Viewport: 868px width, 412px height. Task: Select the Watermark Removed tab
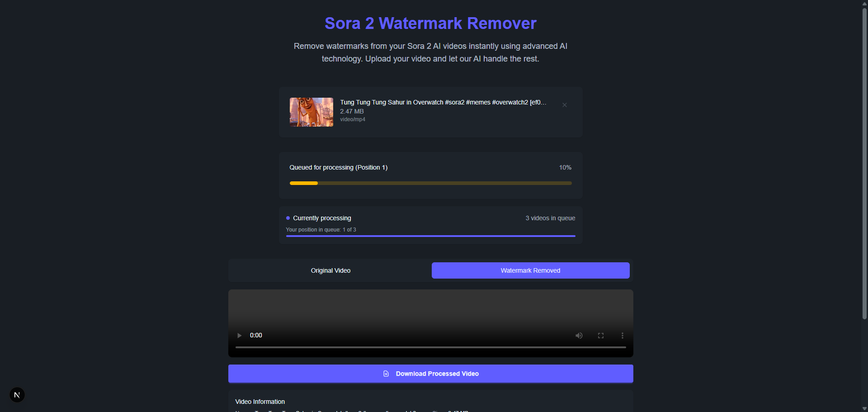tap(530, 270)
